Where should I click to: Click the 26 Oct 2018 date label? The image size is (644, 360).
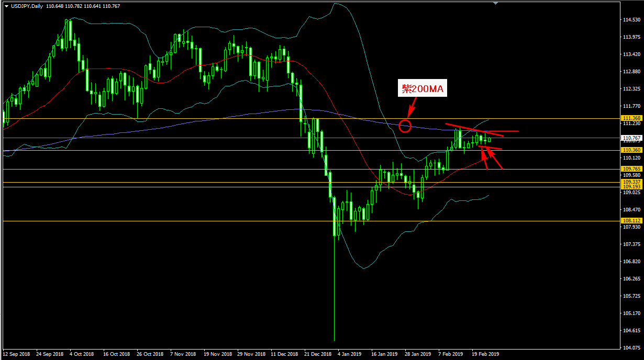click(x=151, y=354)
